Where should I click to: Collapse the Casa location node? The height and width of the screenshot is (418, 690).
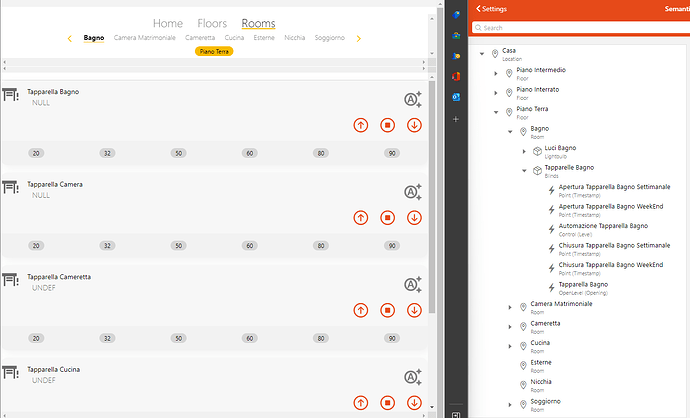[x=483, y=54]
